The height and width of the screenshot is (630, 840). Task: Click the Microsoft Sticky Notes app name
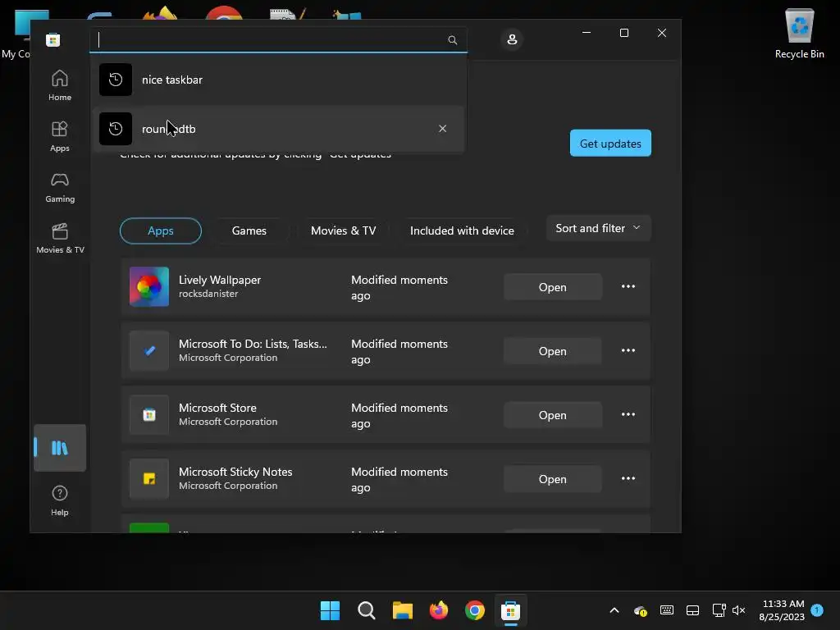click(x=235, y=472)
